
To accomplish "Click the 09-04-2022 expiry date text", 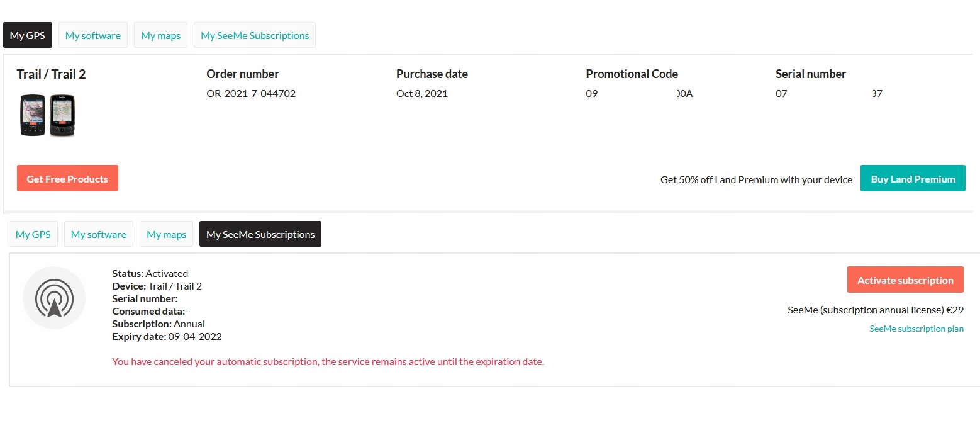I will pyautogui.click(x=195, y=336).
